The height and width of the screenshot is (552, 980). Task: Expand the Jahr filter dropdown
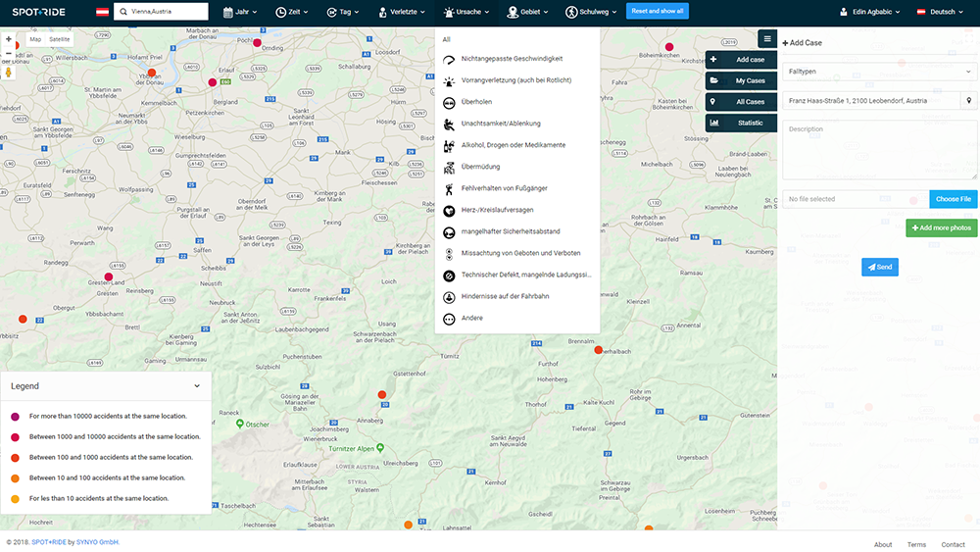tap(240, 12)
